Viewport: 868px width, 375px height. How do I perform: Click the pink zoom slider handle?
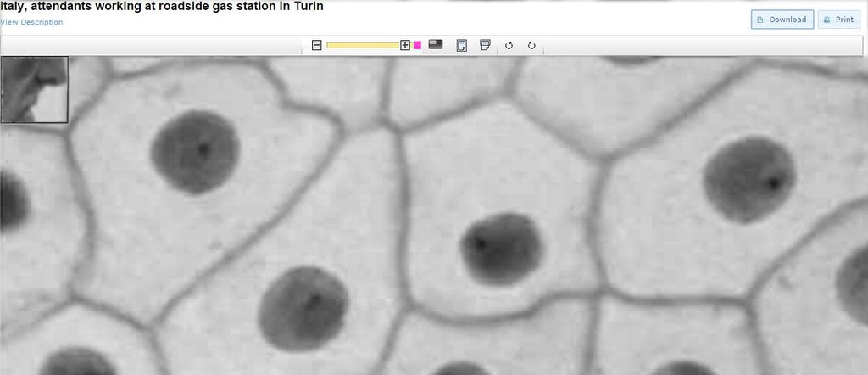(x=417, y=46)
